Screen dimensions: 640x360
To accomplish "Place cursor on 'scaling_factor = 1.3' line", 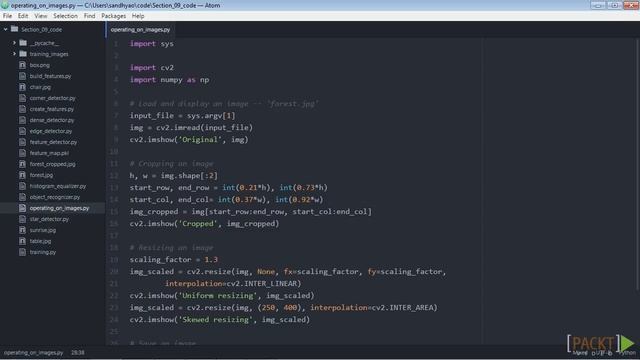I will click(173, 260).
